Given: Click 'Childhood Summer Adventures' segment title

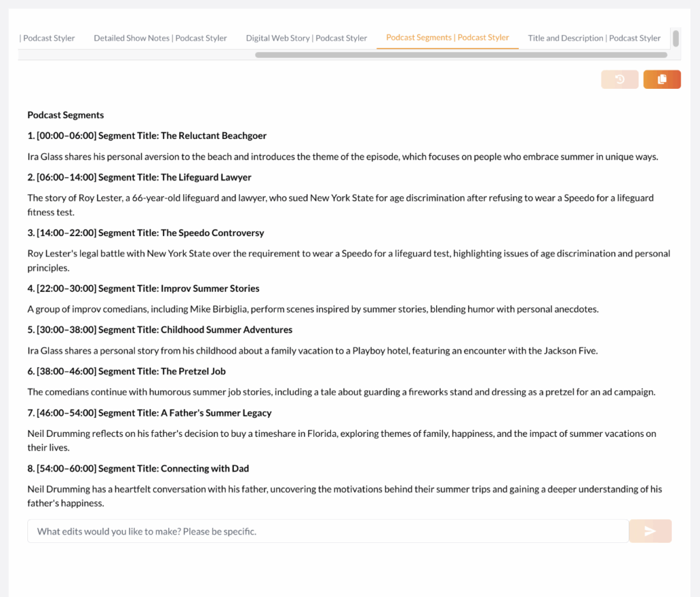Looking at the screenshot, I should tap(226, 330).
